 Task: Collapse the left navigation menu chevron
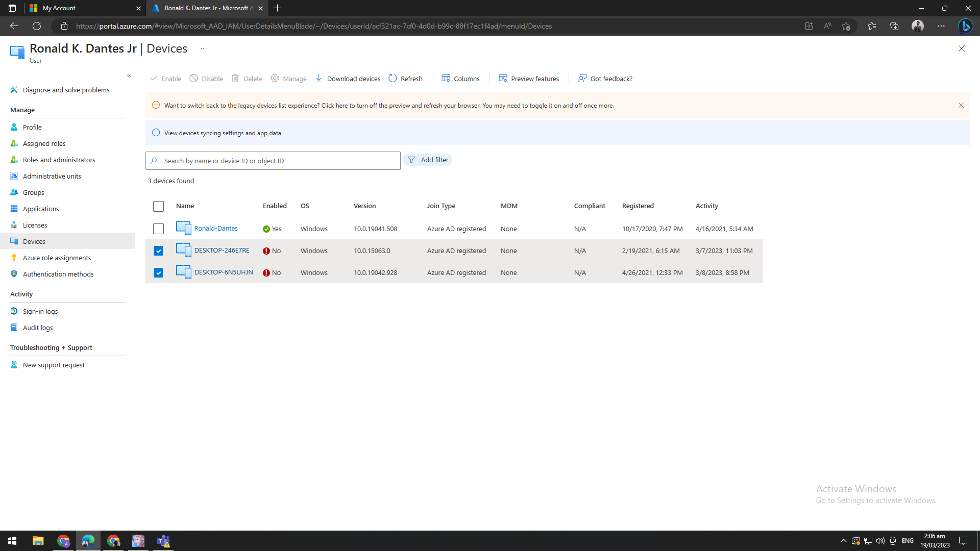(129, 76)
